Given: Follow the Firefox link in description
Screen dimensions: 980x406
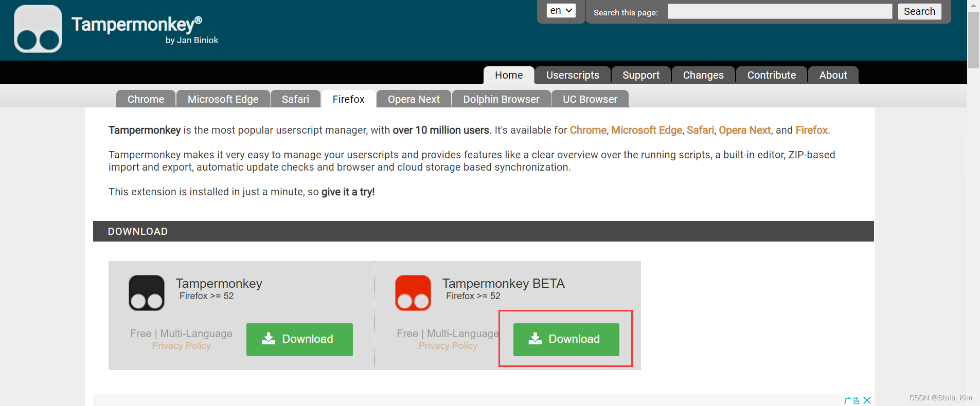Looking at the screenshot, I should (811, 130).
